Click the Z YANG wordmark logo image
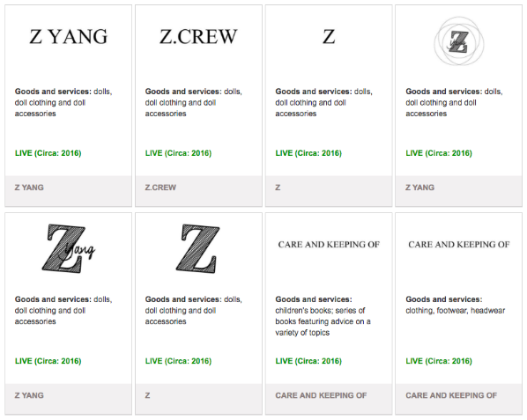 point(68,37)
